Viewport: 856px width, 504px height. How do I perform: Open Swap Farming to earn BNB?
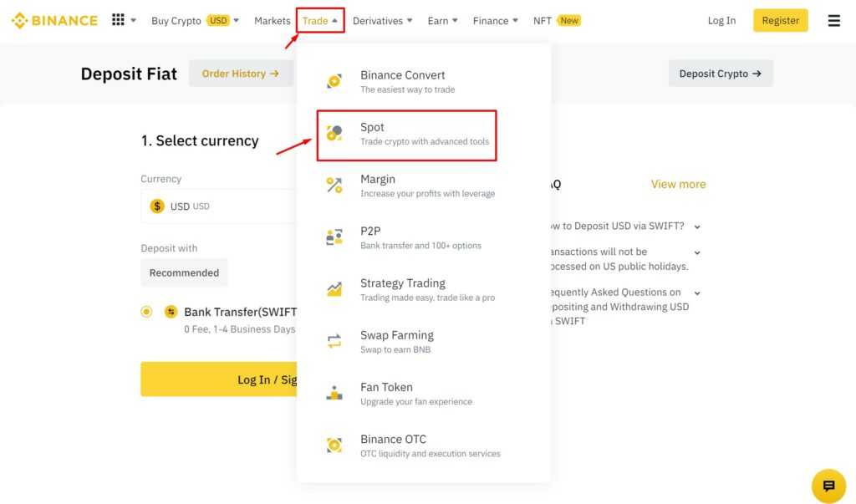[x=401, y=341]
